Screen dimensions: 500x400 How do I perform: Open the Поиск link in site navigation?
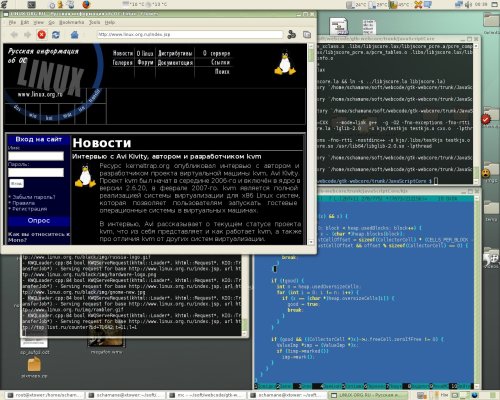pyautogui.click(x=222, y=71)
